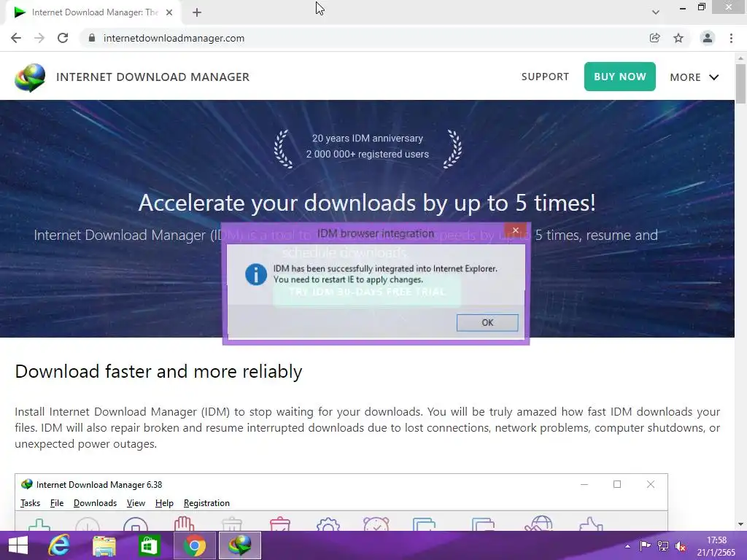
Task: Go back to previous page
Action: (x=16, y=38)
